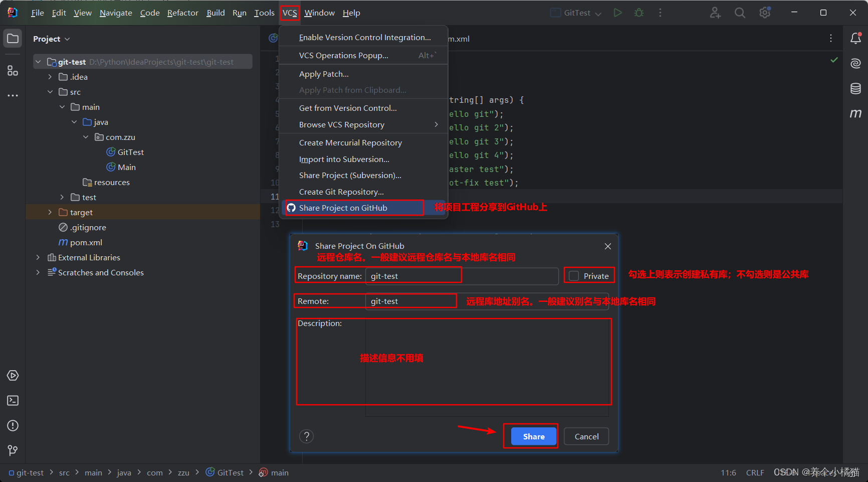
Task: Click the Repository name field
Action: tap(462, 276)
